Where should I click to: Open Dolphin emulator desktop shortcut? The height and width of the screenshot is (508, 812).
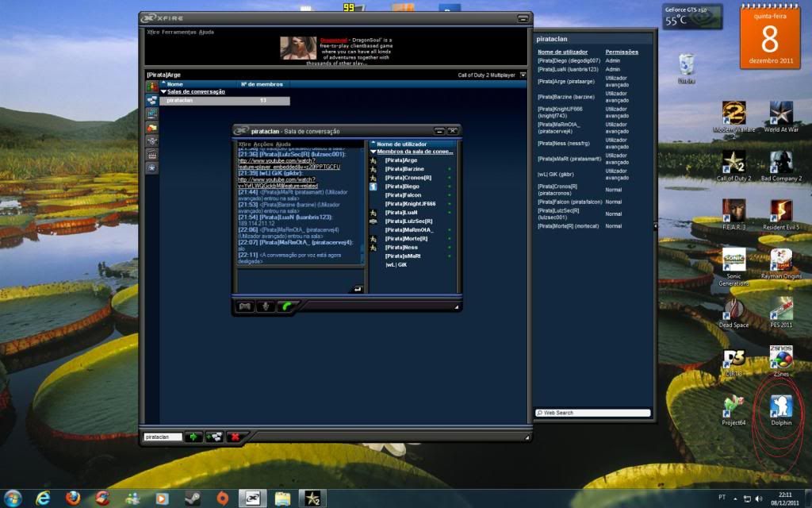(781, 410)
